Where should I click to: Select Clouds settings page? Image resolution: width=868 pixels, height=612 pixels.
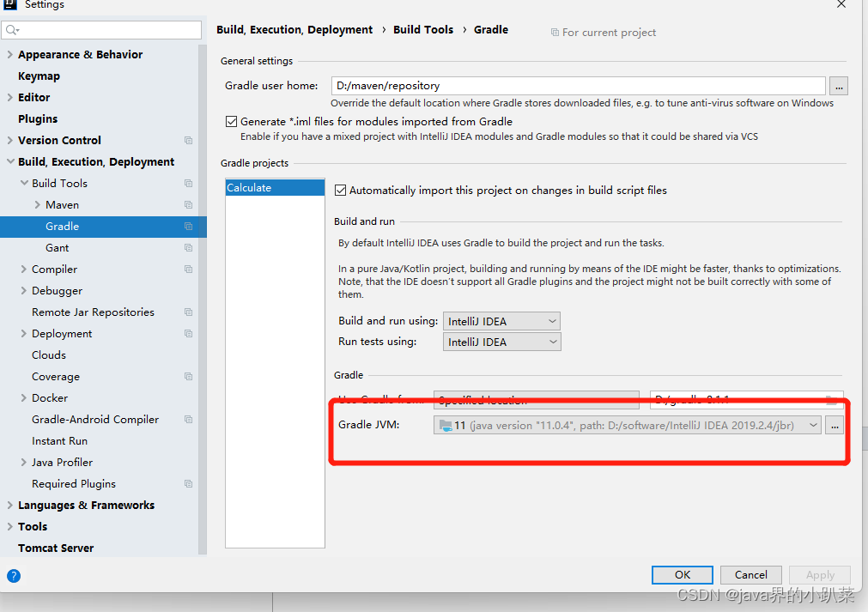(x=49, y=355)
